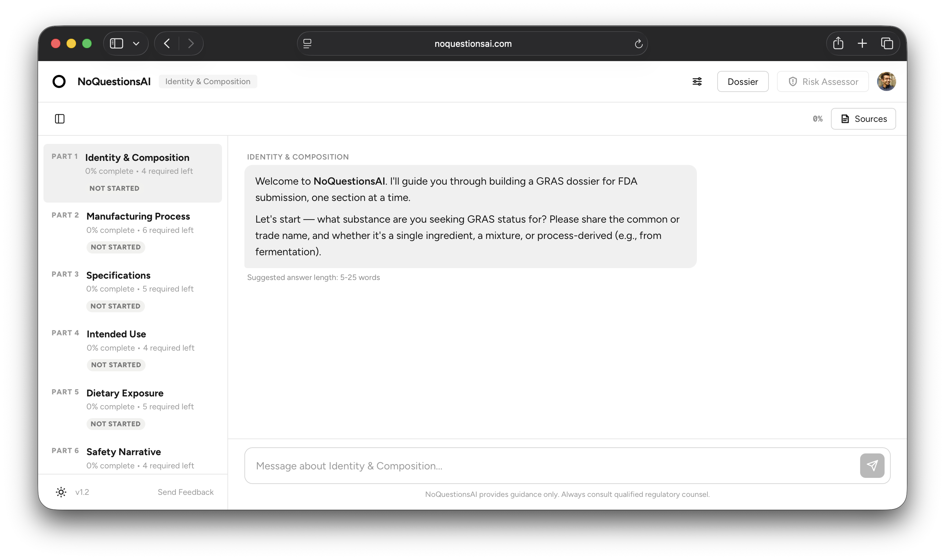Viewport: 945px width, 560px height.
Task: Reload the page with refresh icon
Action: [638, 44]
